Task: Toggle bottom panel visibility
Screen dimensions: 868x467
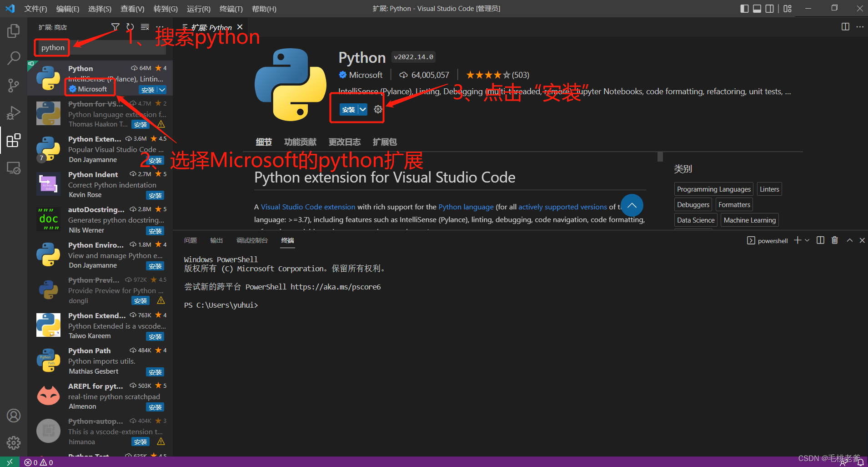Action: [757, 8]
